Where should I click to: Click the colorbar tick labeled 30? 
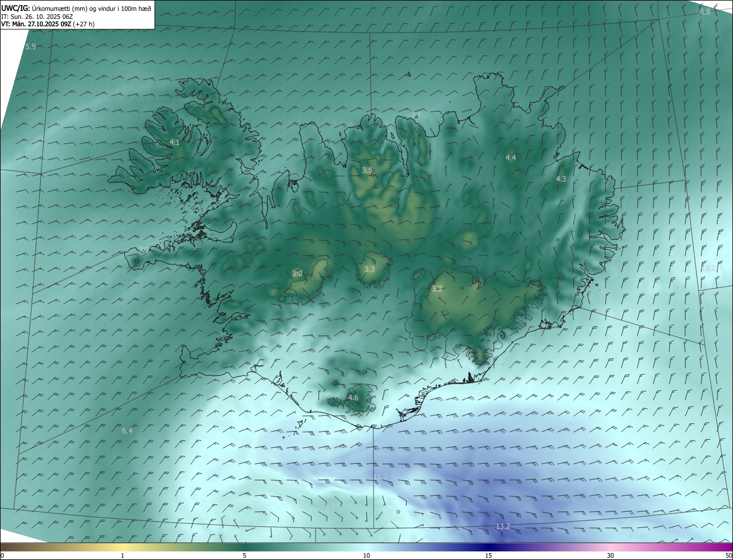(610, 555)
